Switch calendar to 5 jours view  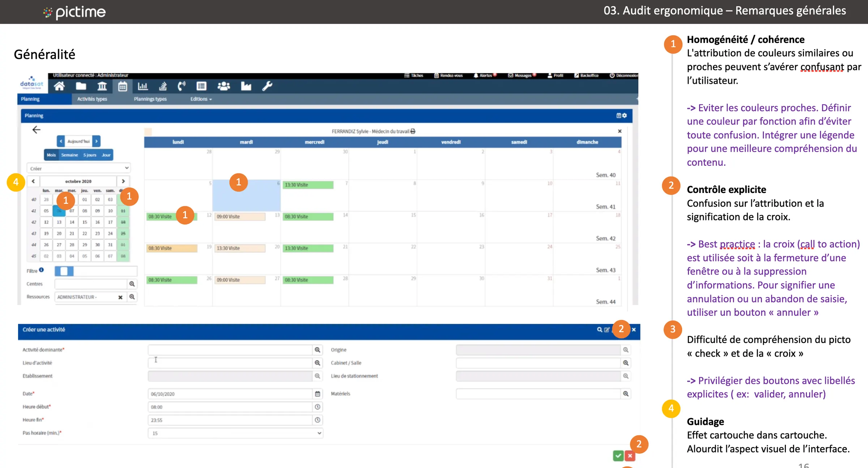click(90, 155)
